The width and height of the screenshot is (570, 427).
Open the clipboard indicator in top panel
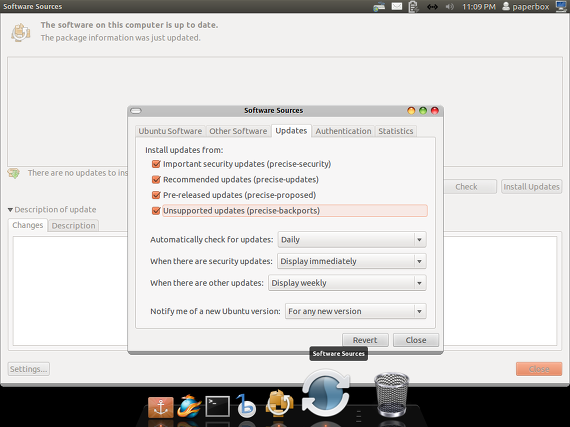[413, 7]
